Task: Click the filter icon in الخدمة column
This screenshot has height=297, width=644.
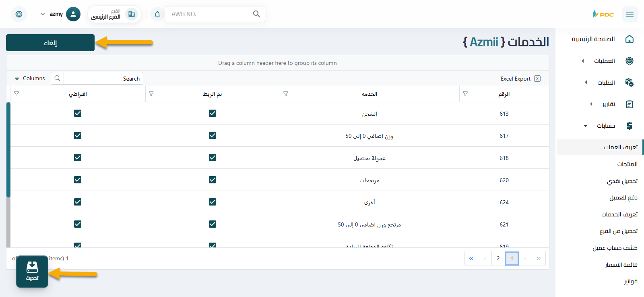Action: [286, 94]
